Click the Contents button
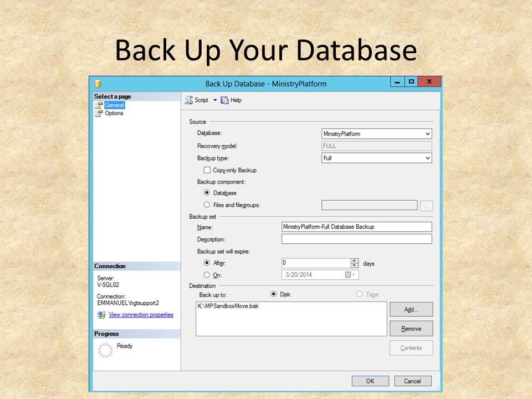Viewport: 532px width, 399px height. 411,348
